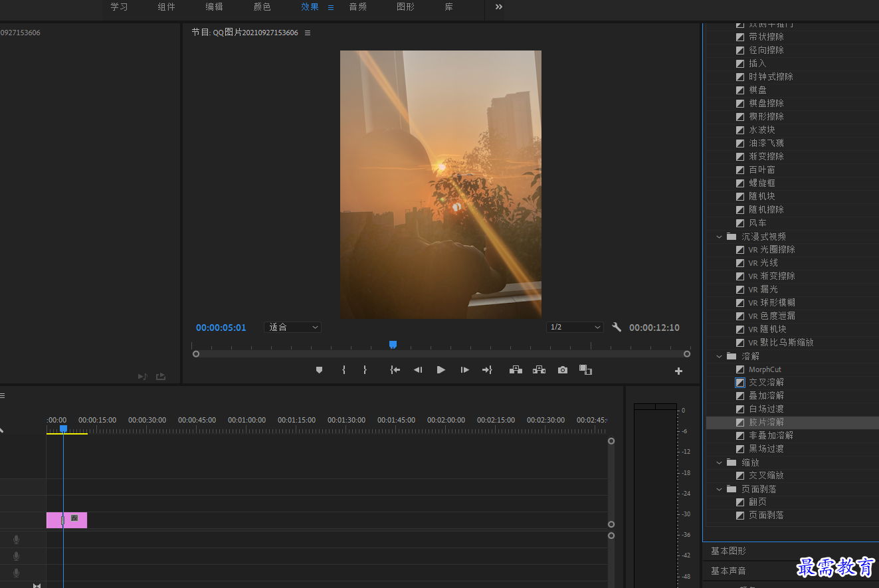
Task: Switch to the 库 workspace
Action: click(449, 7)
